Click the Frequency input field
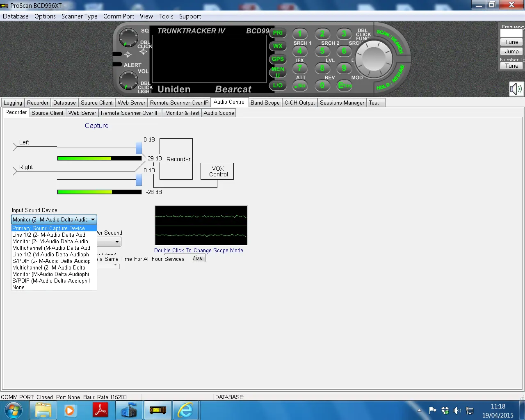This screenshot has width=525, height=420. point(511,33)
